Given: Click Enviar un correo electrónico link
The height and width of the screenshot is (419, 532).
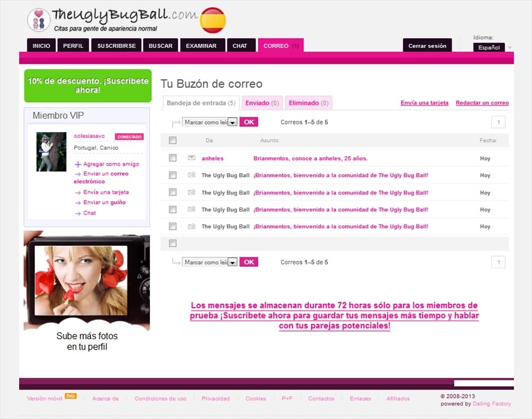Looking at the screenshot, I should tap(101, 178).
